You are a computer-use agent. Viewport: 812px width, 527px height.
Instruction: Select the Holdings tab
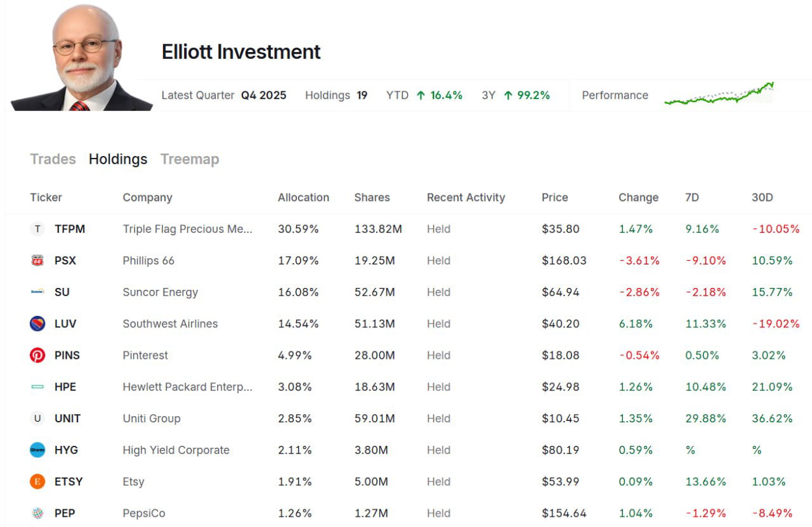[x=117, y=159]
